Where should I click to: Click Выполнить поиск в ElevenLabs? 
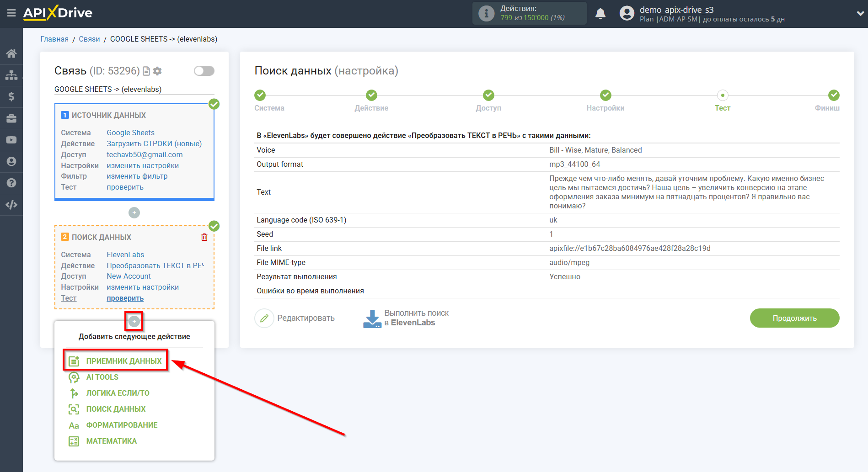pos(406,318)
